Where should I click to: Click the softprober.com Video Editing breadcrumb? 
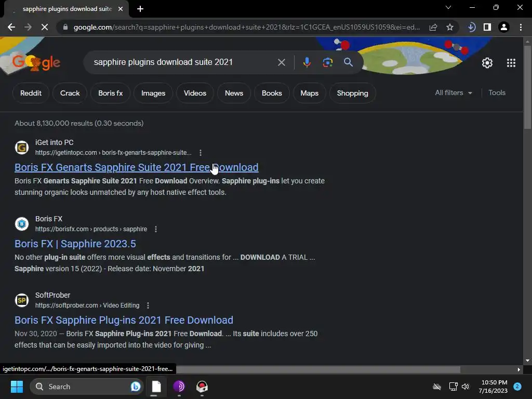pos(87,305)
